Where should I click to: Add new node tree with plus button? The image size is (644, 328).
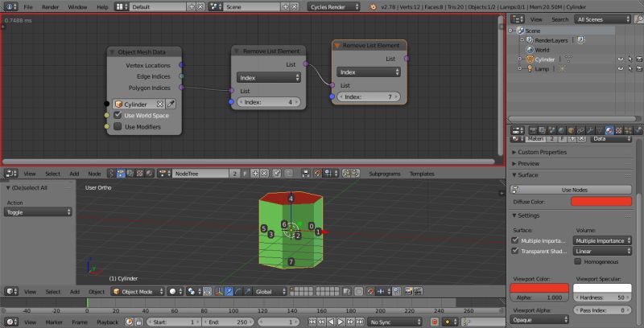tap(255, 174)
